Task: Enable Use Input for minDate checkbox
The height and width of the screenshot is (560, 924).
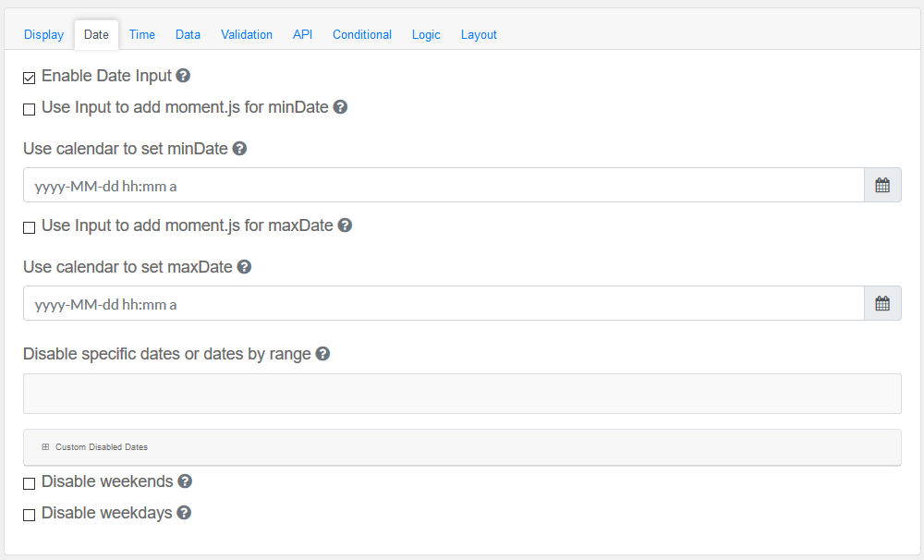Action: pyautogui.click(x=30, y=109)
